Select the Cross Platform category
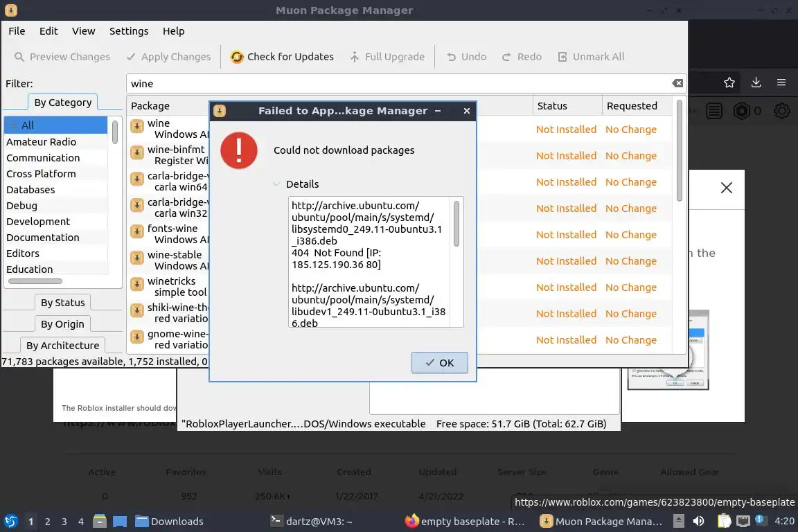798x532 pixels. coord(55,174)
